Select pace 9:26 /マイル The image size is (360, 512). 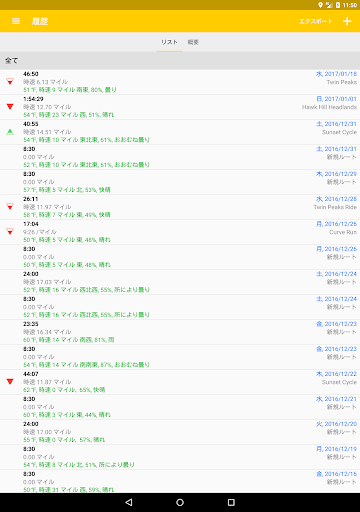pos(40,232)
